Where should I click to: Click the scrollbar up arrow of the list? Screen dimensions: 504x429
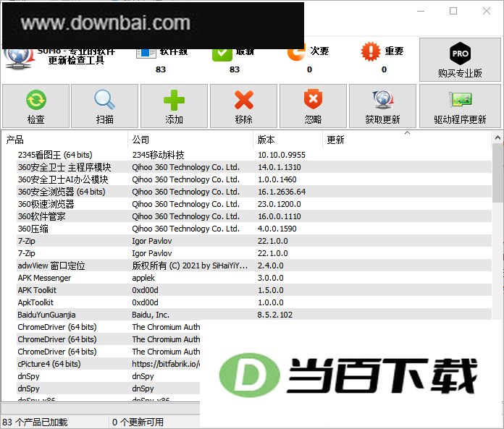[497, 137]
